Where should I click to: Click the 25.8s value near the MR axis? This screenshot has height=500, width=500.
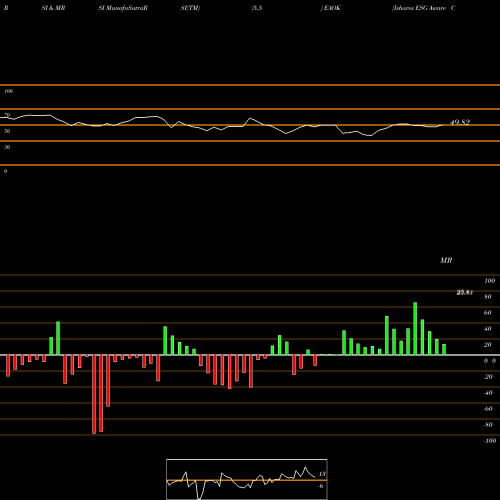(464, 293)
